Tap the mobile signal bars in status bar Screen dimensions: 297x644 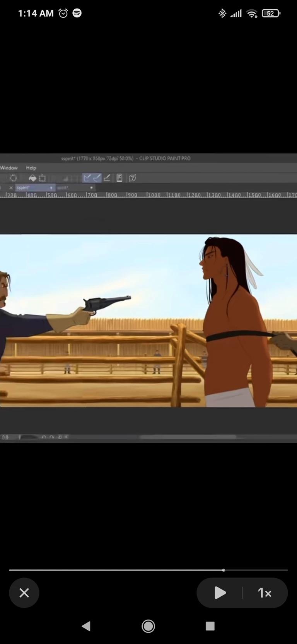pos(236,14)
